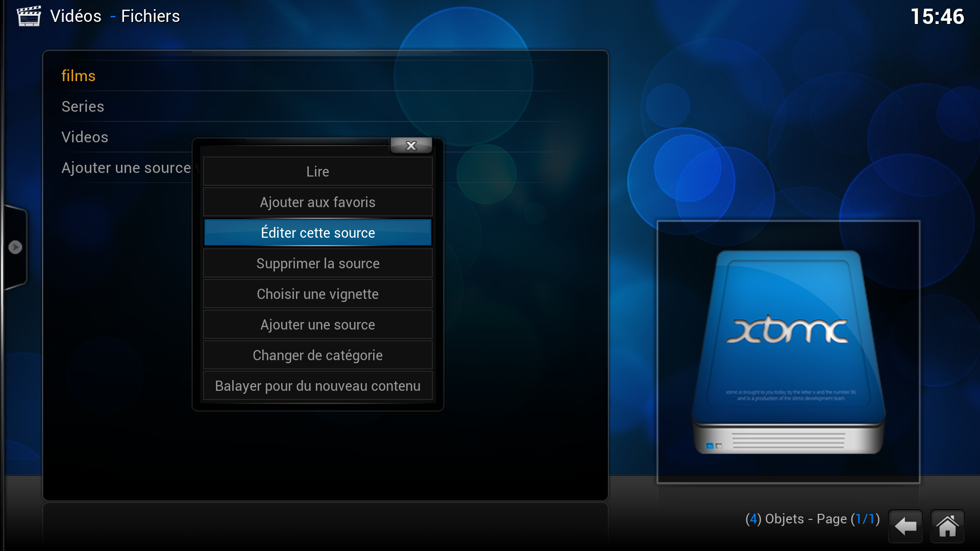Open the Videos source item
The image size is (980, 551).
pyautogui.click(x=85, y=137)
